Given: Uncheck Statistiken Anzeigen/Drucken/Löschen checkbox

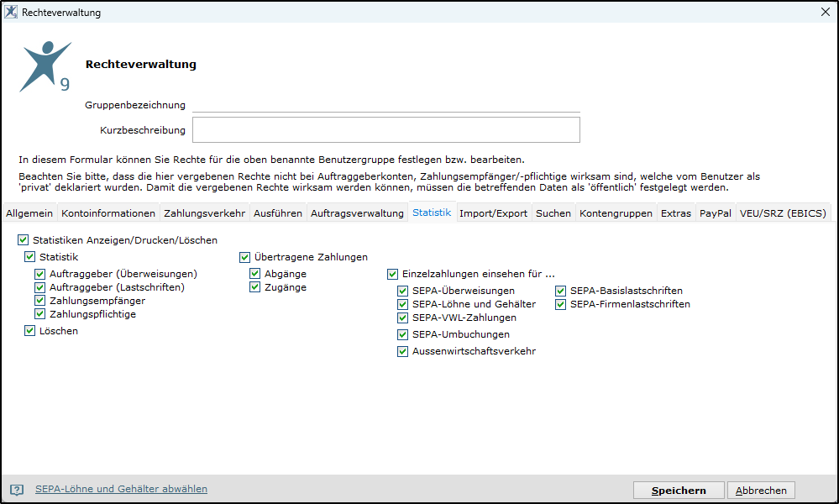Looking at the screenshot, I should (23, 239).
